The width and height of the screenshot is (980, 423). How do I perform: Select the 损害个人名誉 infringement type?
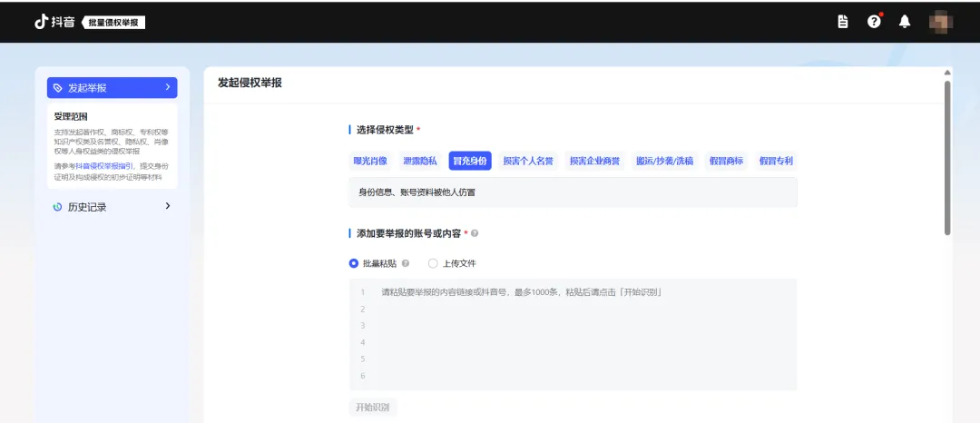tap(528, 161)
